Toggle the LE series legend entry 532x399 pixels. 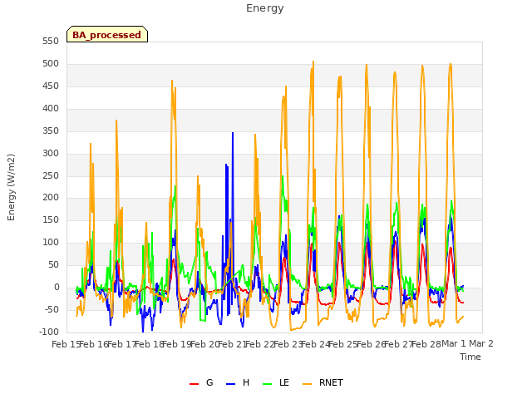click(276, 382)
